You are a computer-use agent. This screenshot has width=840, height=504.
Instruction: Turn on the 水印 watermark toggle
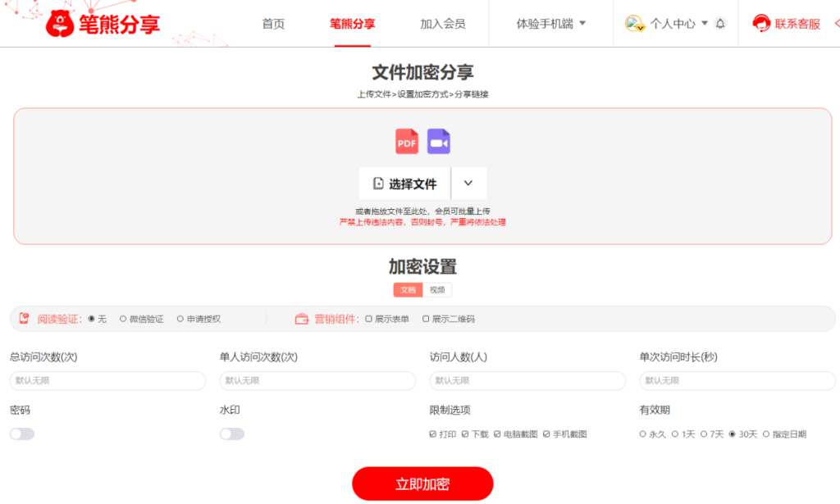pos(232,434)
